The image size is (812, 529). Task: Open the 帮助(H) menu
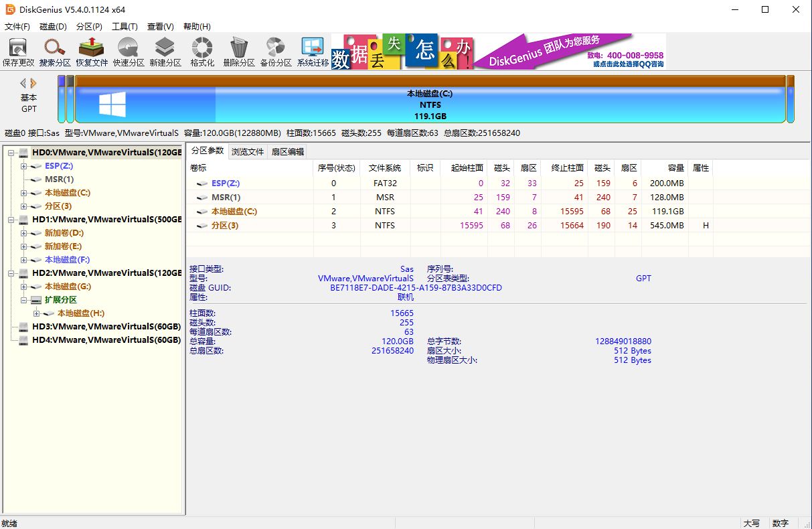(x=197, y=27)
